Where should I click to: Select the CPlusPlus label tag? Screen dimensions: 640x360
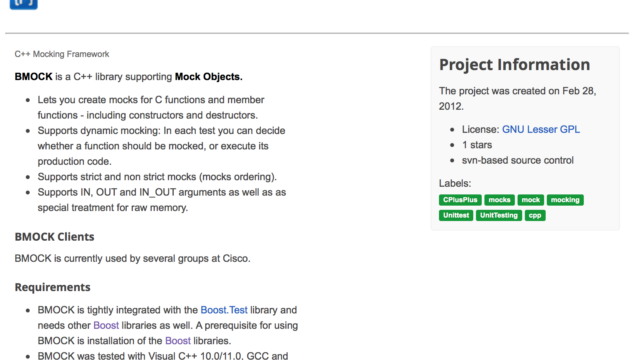pyautogui.click(x=460, y=200)
